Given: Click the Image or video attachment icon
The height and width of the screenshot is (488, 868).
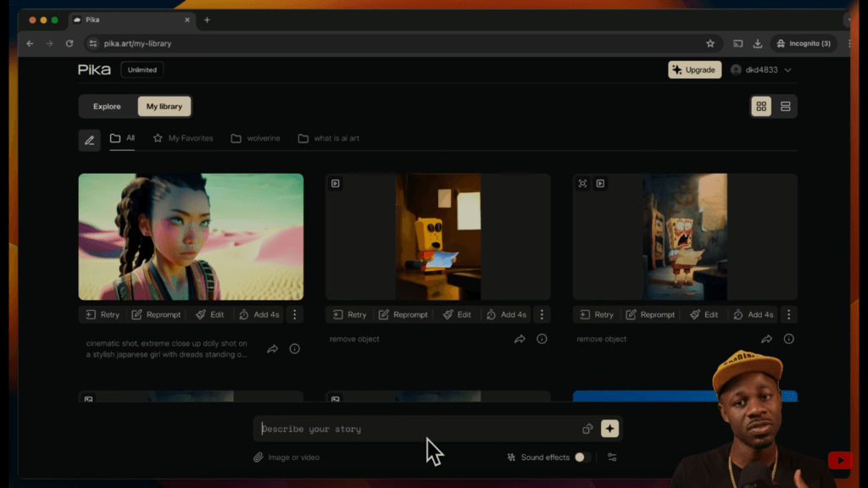Looking at the screenshot, I should [x=257, y=457].
